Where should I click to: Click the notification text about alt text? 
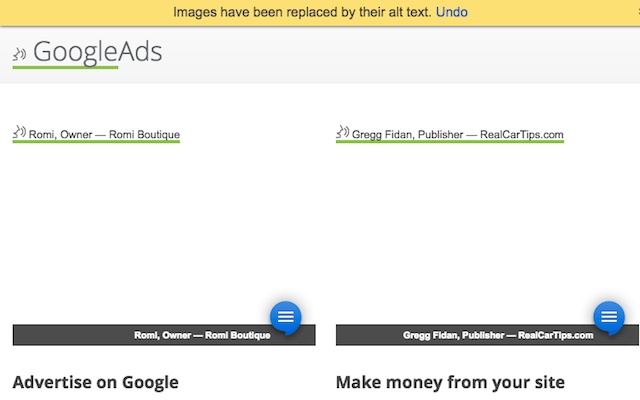tap(302, 12)
